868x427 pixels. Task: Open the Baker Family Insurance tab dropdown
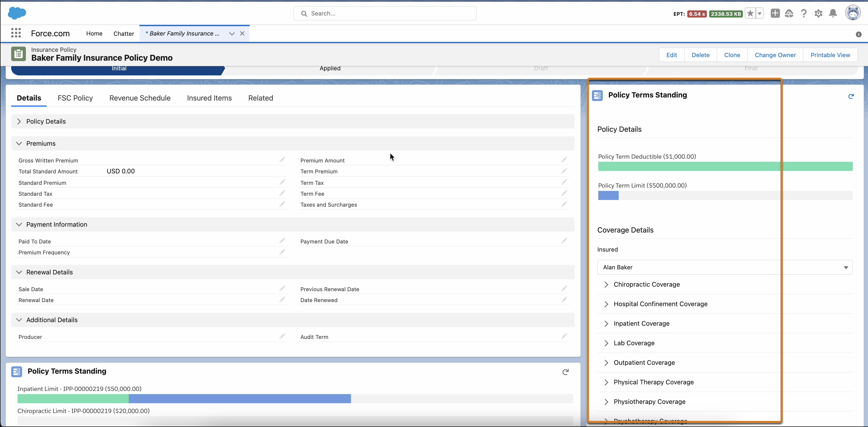[x=232, y=33]
